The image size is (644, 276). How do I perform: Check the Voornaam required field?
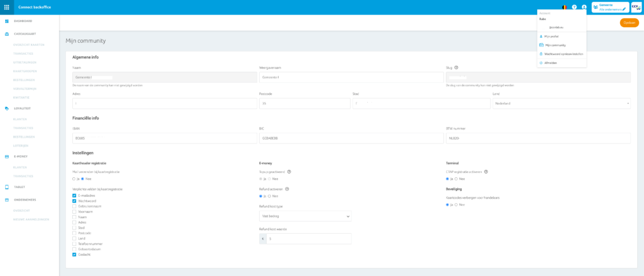[74, 211]
